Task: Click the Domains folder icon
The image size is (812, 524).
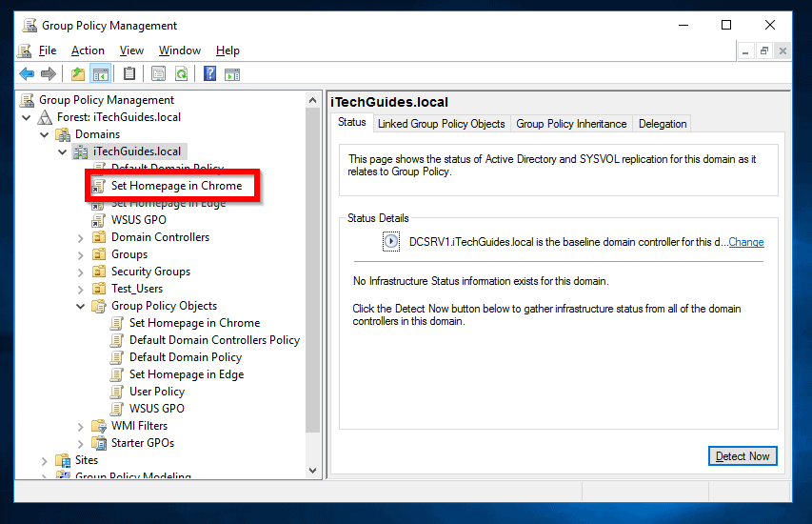Action: 63,134
